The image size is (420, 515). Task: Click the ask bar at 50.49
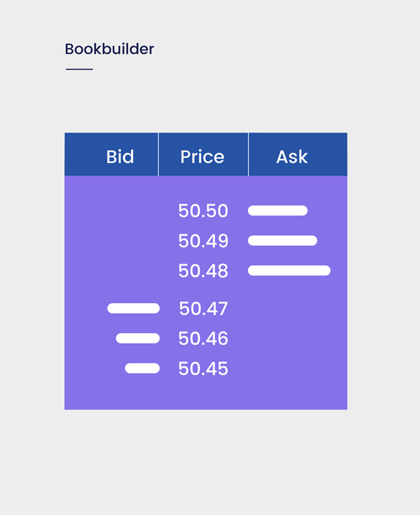point(283,241)
